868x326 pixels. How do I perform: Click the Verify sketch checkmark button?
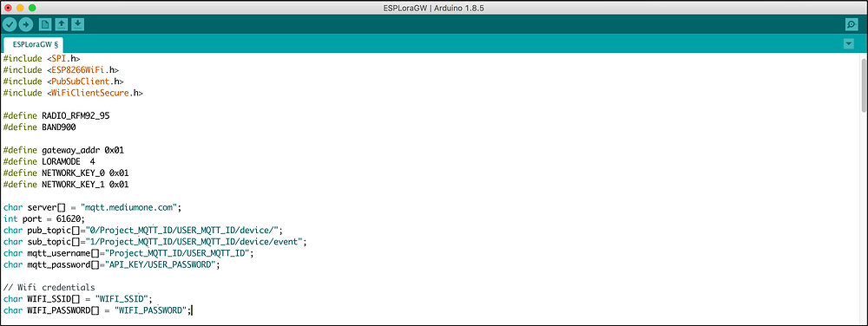[10, 24]
